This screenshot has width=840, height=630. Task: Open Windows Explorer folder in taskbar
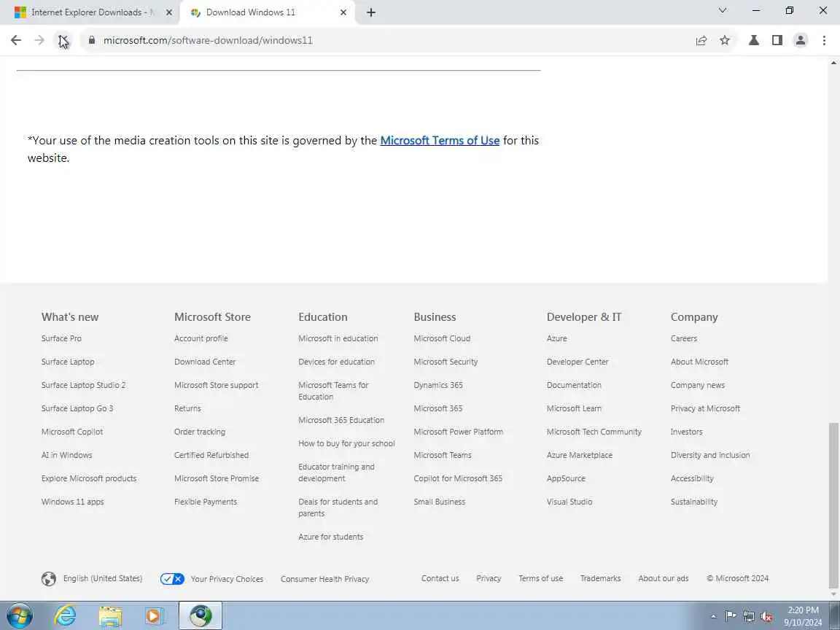pyautogui.click(x=110, y=615)
